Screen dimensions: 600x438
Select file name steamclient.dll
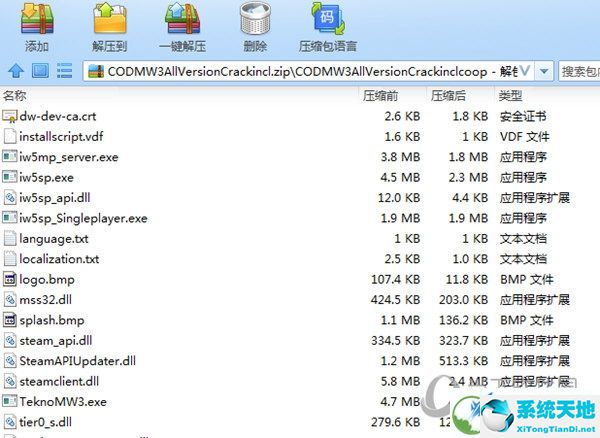click(59, 381)
